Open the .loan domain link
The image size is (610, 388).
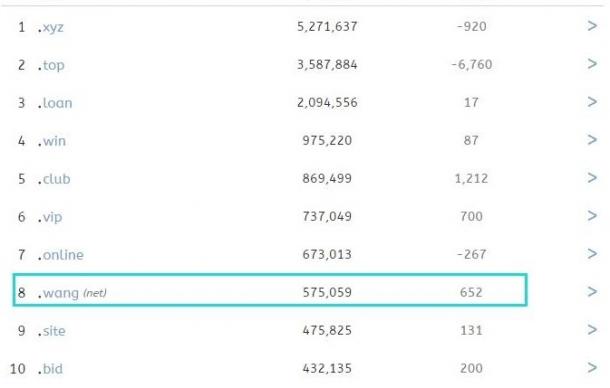click(55, 103)
